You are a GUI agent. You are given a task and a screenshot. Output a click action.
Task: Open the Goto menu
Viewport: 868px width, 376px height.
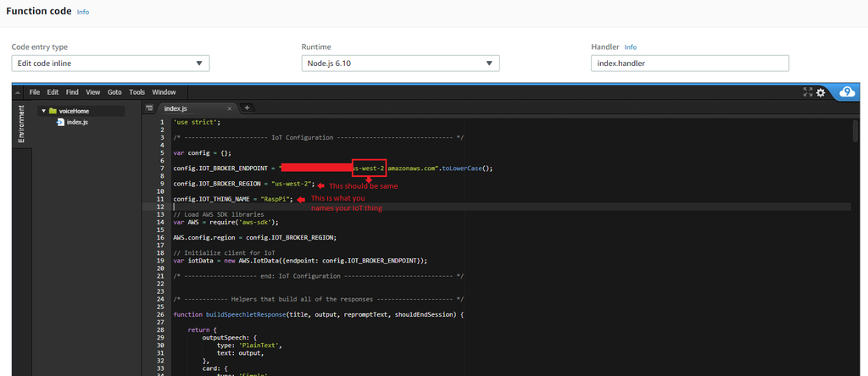coord(114,92)
